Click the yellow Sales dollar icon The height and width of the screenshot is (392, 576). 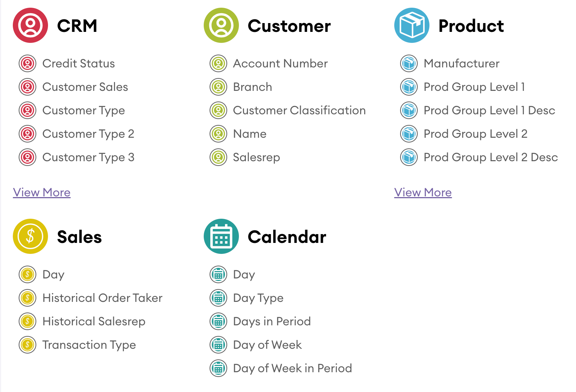click(x=30, y=236)
